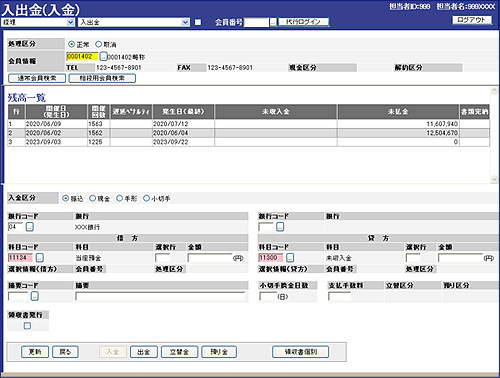The image size is (500, 378).
Task: Open the 入出金 dropdown
Action: tap(134, 22)
